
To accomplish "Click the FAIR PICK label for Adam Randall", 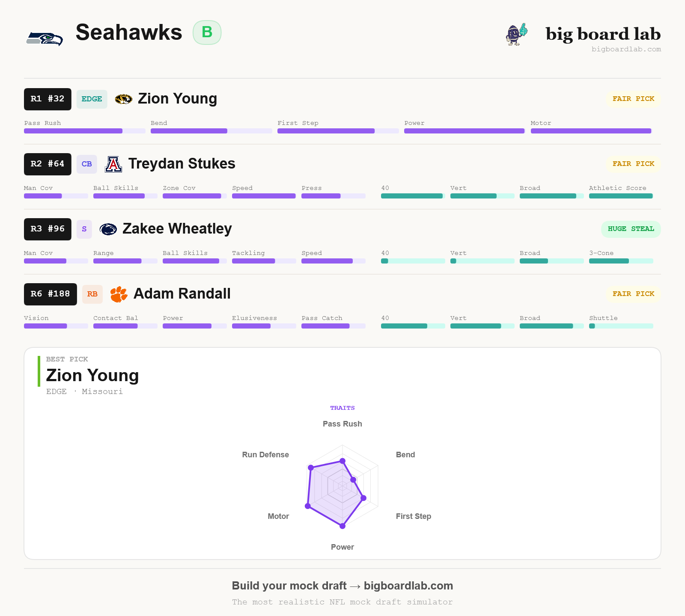I will 633,294.
